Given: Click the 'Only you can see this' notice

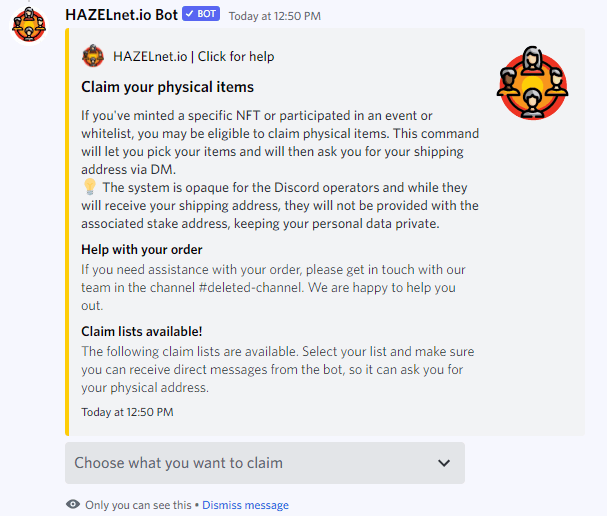Looking at the screenshot, I should (x=138, y=505).
